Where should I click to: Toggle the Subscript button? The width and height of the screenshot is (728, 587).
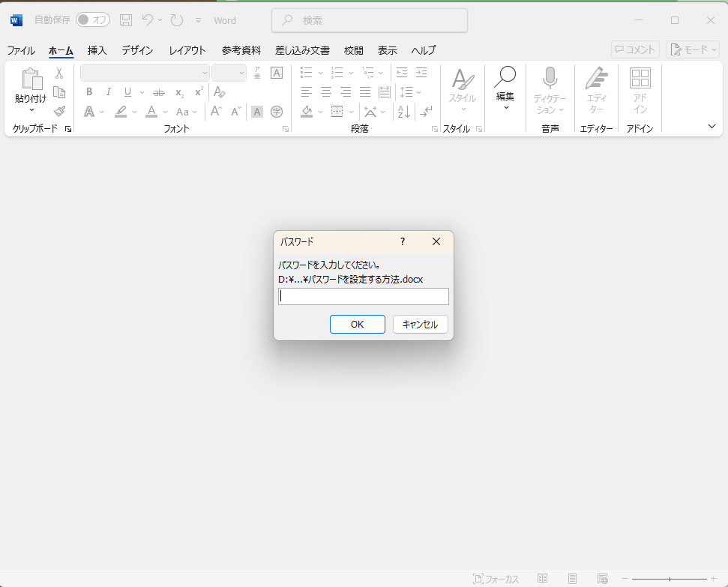point(178,91)
